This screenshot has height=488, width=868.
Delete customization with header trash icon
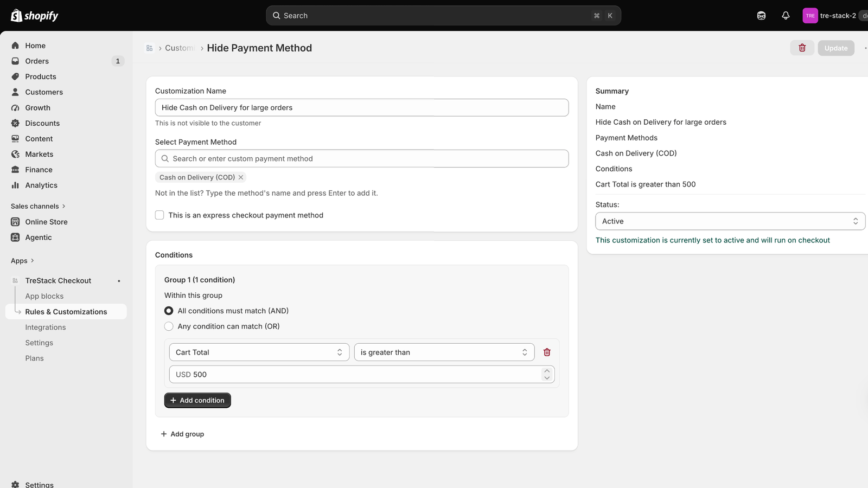pyautogui.click(x=802, y=48)
